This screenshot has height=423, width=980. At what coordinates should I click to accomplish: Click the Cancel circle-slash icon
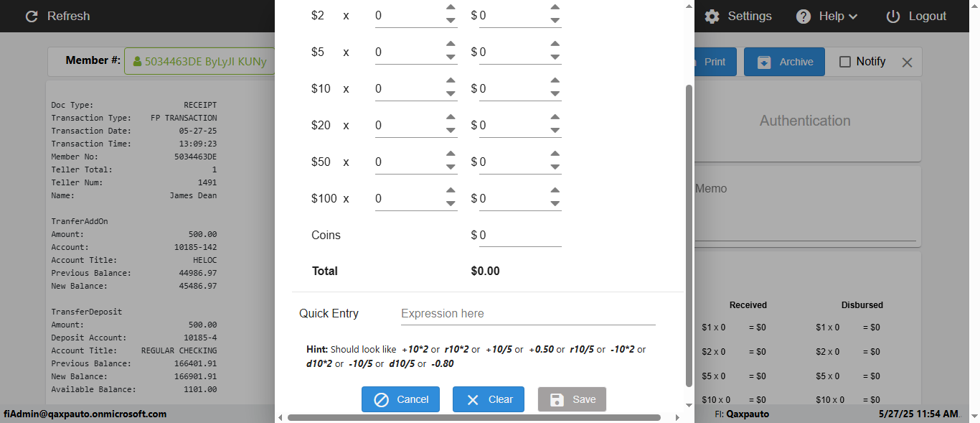coord(382,400)
